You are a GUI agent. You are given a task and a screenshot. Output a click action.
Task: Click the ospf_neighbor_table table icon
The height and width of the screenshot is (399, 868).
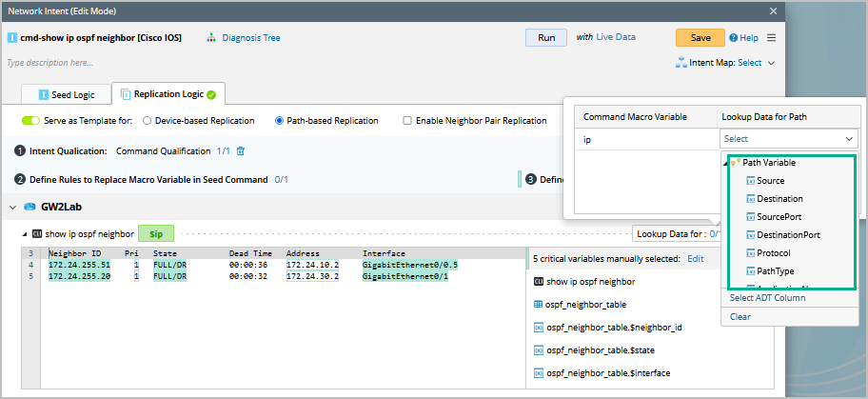click(x=538, y=305)
